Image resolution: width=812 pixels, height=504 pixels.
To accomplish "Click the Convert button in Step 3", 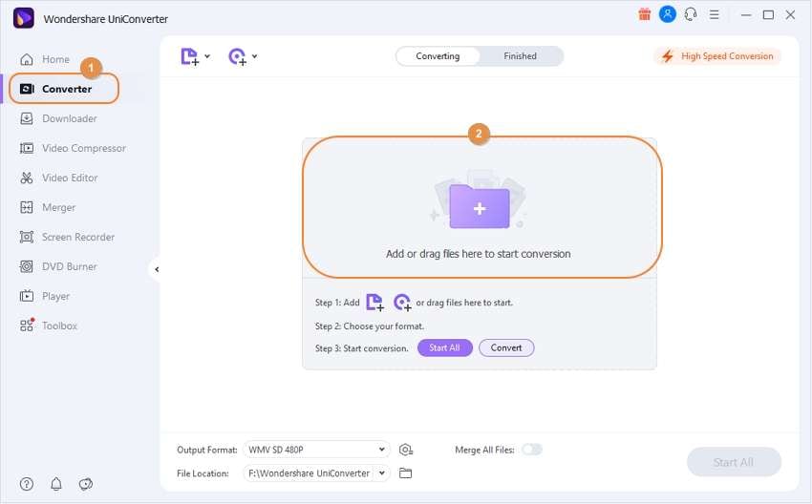I will (506, 347).
